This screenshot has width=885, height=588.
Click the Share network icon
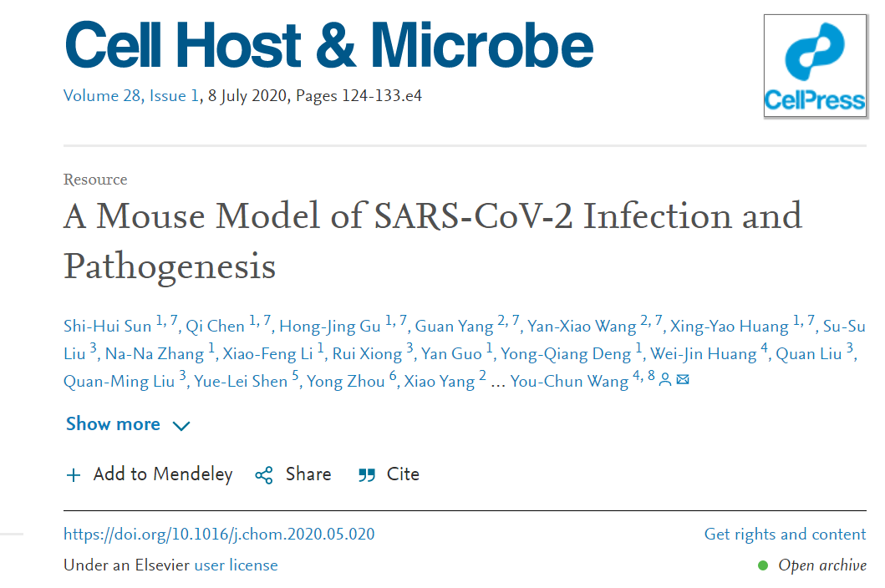pyautogui.click(x=263, y=475)
